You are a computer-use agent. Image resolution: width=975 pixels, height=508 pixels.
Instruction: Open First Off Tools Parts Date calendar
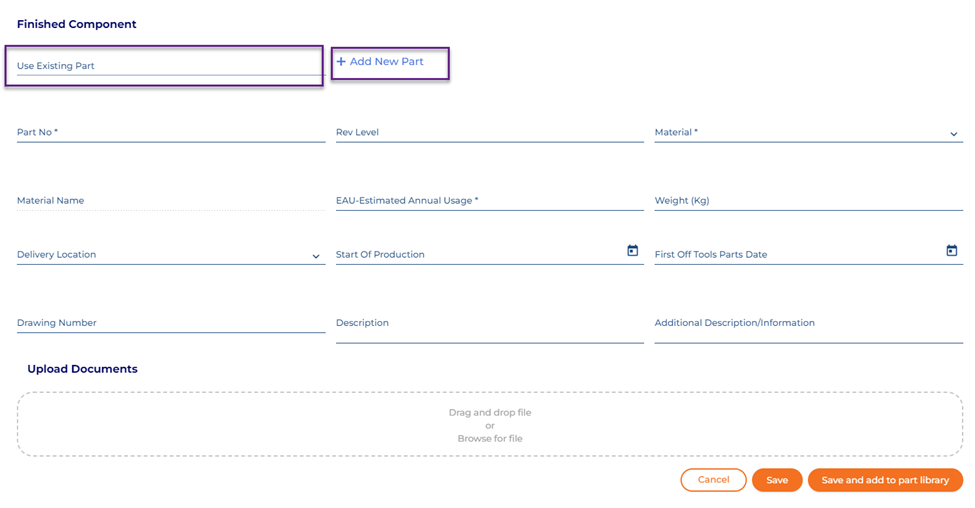(x=951, y=251)
